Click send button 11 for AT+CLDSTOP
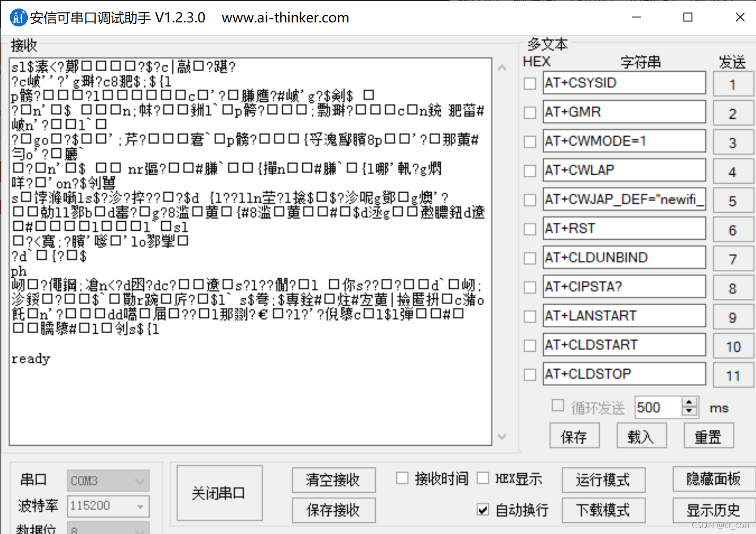Screen dimensions: 756x534 733,375
